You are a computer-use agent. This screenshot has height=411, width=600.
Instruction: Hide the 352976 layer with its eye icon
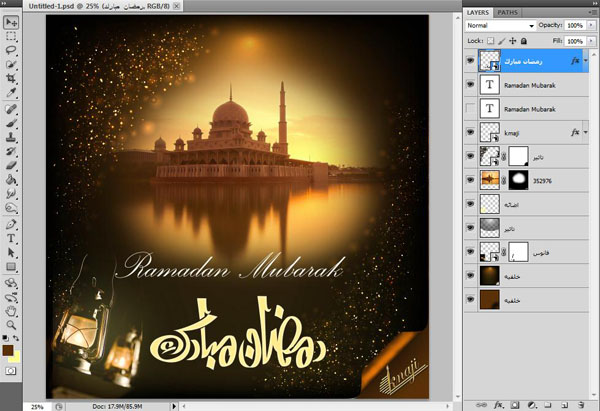pyautogui.click(x=471, y=180)
